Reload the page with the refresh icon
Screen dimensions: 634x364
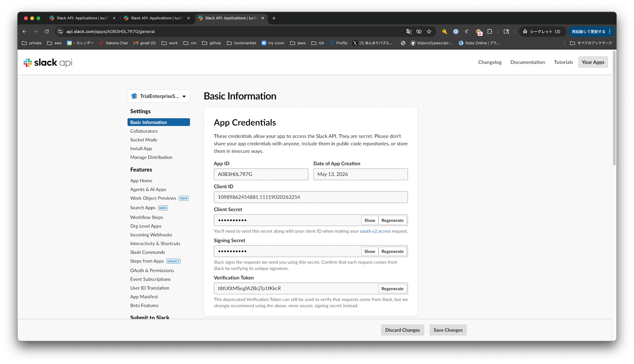pyautogui.click(x=47, y=31)
